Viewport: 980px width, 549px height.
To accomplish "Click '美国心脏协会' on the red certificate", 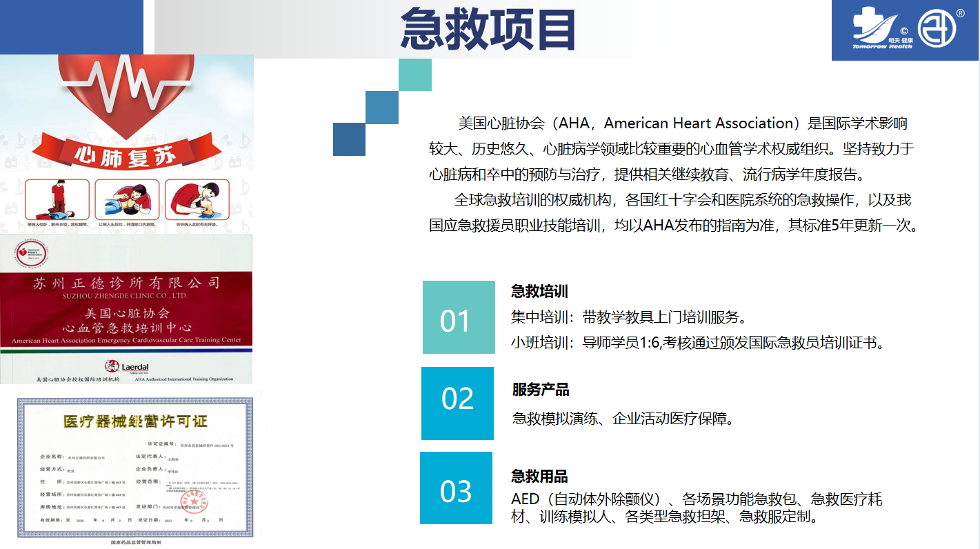I will [x=127, y=313].
